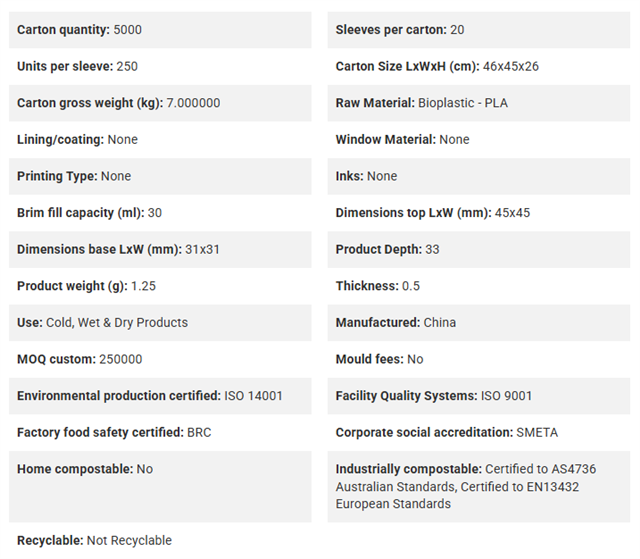The width and height of the screenshot is (640, 559).
Task: Select the Product weight 1.25 row
Action: (x=160, y=286)
